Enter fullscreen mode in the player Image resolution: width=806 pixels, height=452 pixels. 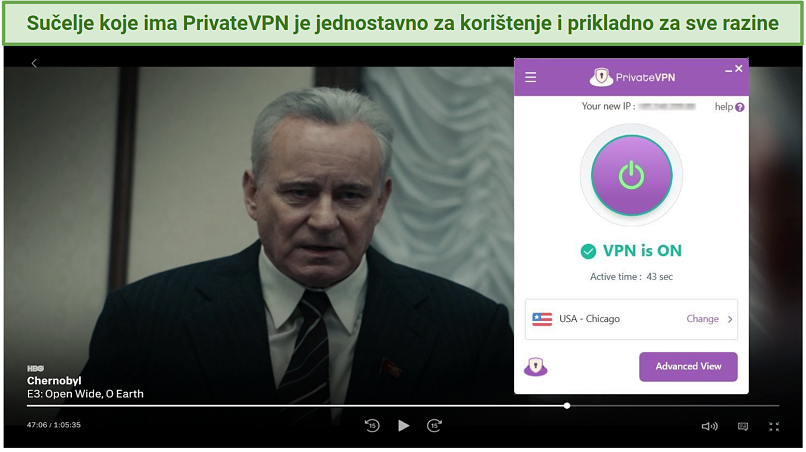(x=774, y=426)
